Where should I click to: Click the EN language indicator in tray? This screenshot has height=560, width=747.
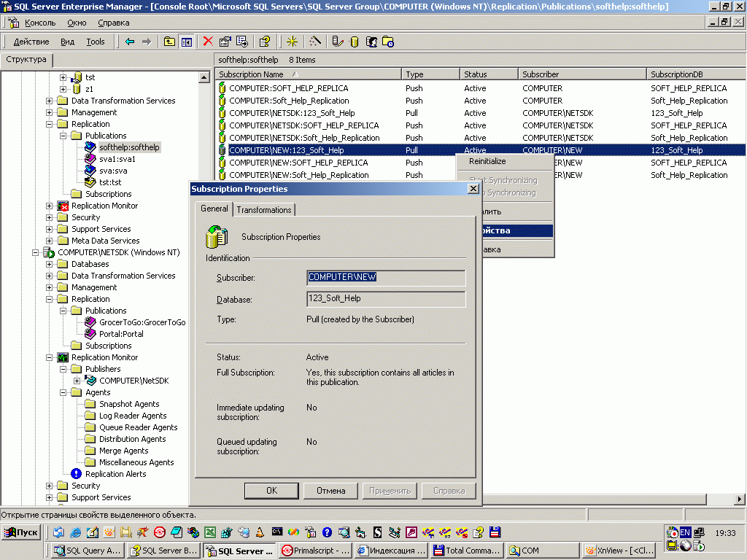685,532
